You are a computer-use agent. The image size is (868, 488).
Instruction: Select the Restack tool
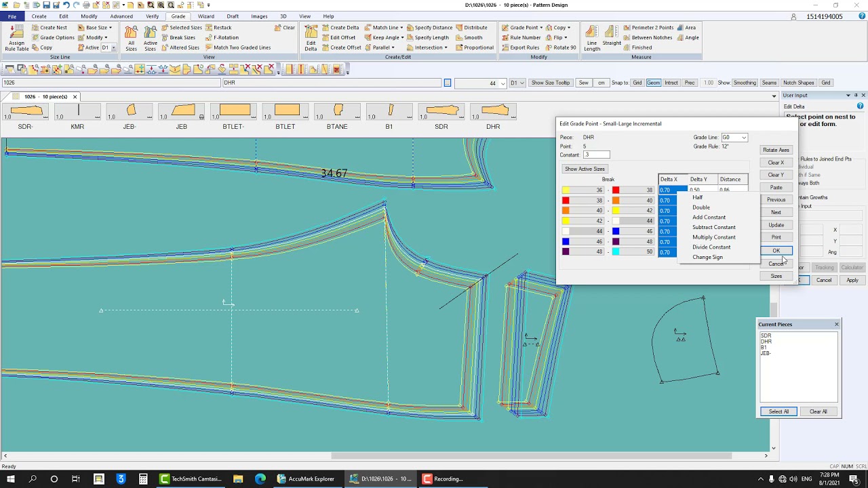pyautogui.click(x=218, y=28)
